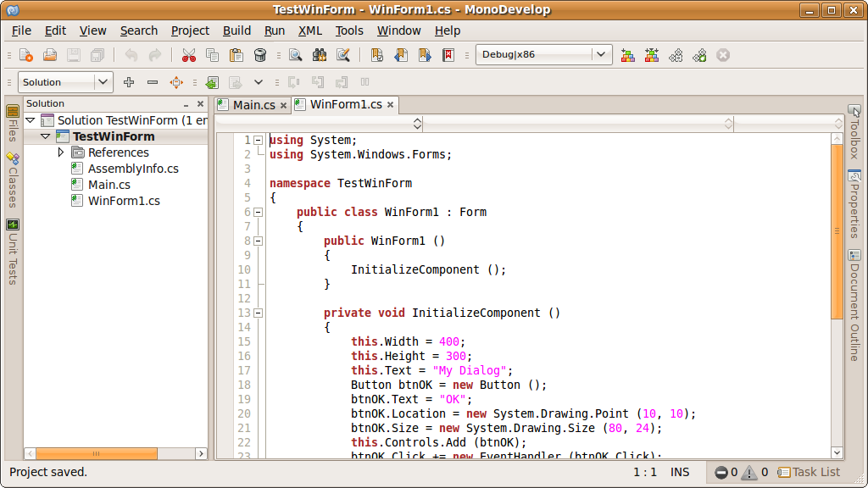Open the navigation history dropdown arrow
The width and height of the screenshot is (868, 488).
[x=259, y=82]
